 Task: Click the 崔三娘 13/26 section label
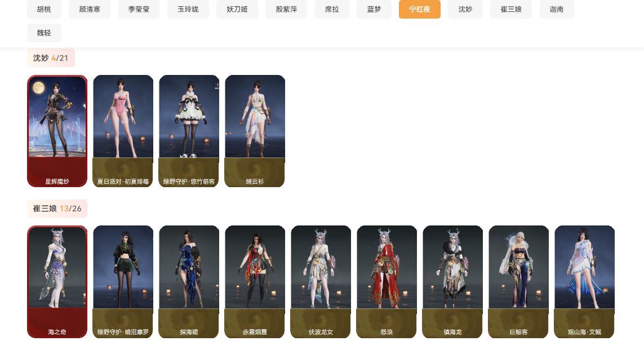pos(57,209)
